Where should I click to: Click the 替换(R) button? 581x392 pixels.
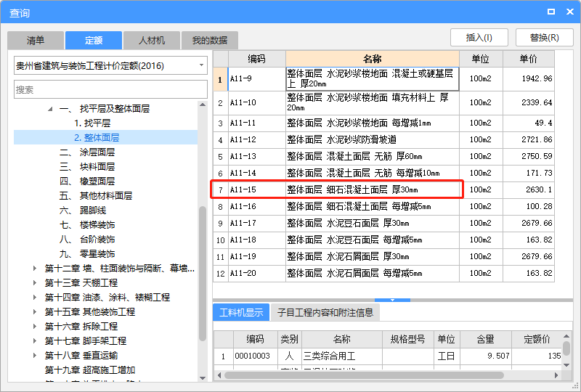(x=544, y=38)
